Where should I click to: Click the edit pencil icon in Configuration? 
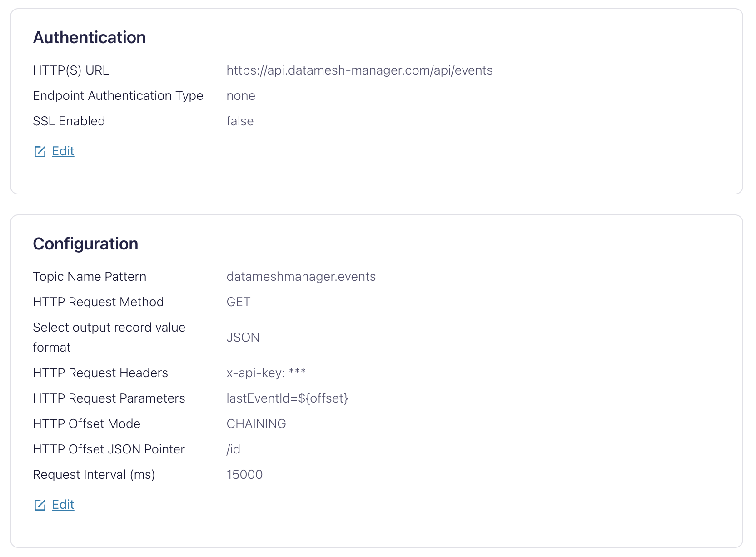coord(40,505)
